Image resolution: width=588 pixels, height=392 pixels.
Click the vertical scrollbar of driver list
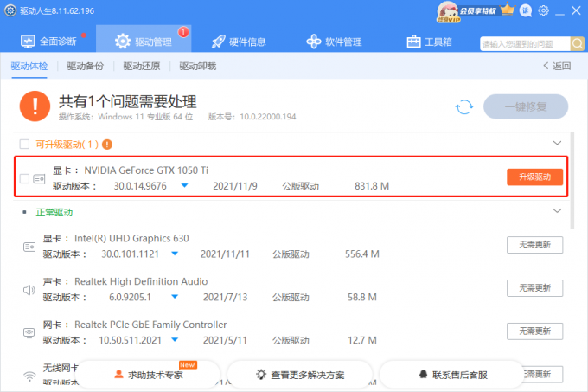(572, 181)
